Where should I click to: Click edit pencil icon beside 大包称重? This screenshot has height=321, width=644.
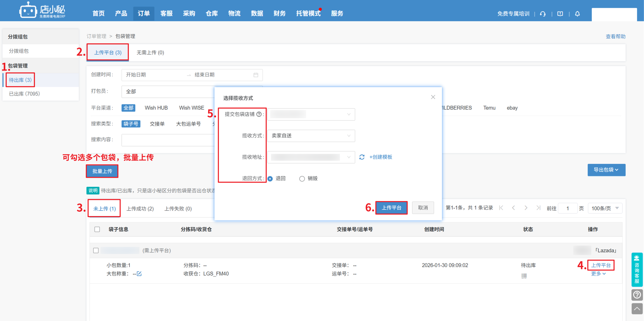click(139, 274)
